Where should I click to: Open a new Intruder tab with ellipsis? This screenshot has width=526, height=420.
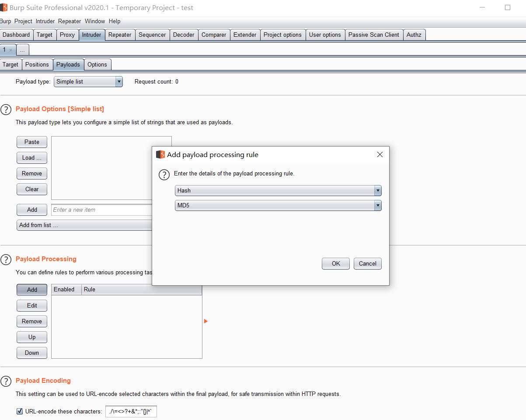tap(23, 50)
